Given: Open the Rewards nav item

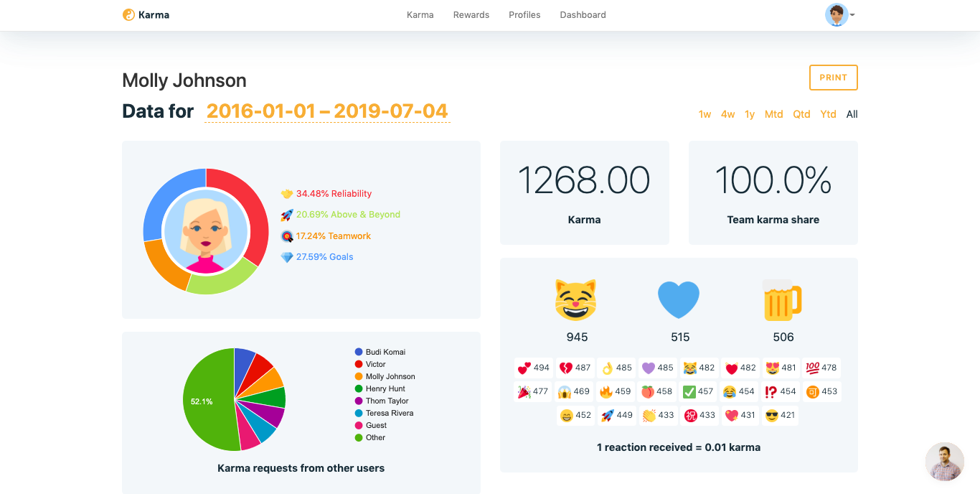Looking at the screenshot, I should 471,14.
